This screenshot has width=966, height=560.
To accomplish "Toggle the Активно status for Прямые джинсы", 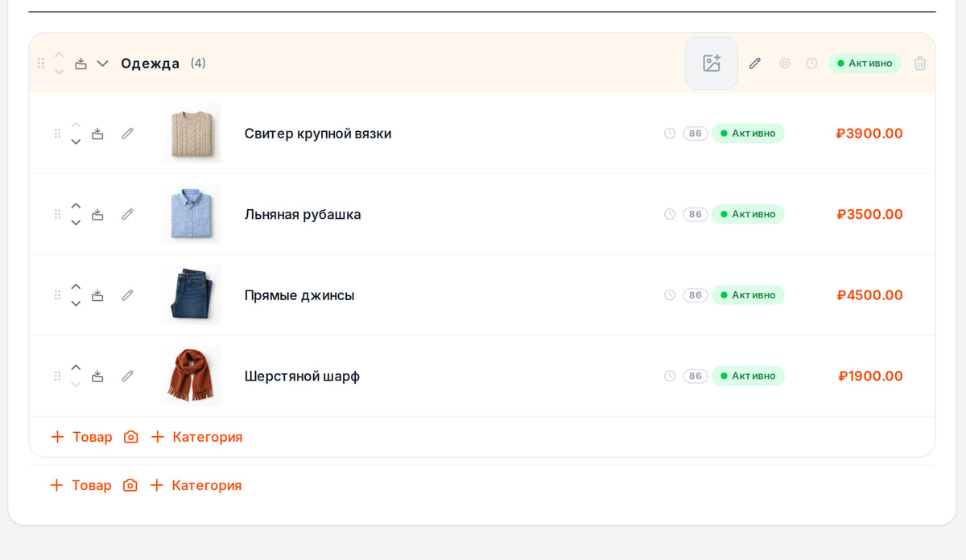I will pyautogui.click(x=748, y=295).
